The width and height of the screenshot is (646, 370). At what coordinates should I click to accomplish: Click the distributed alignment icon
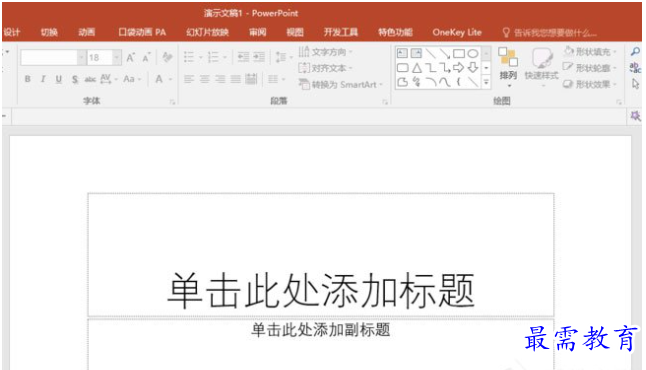(251, 79)
